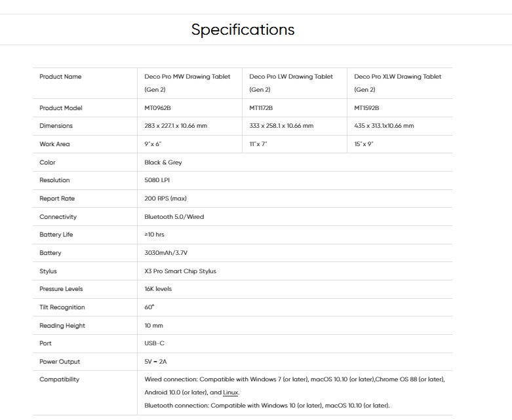Click model number MT1172B

[x=261, y=108]
